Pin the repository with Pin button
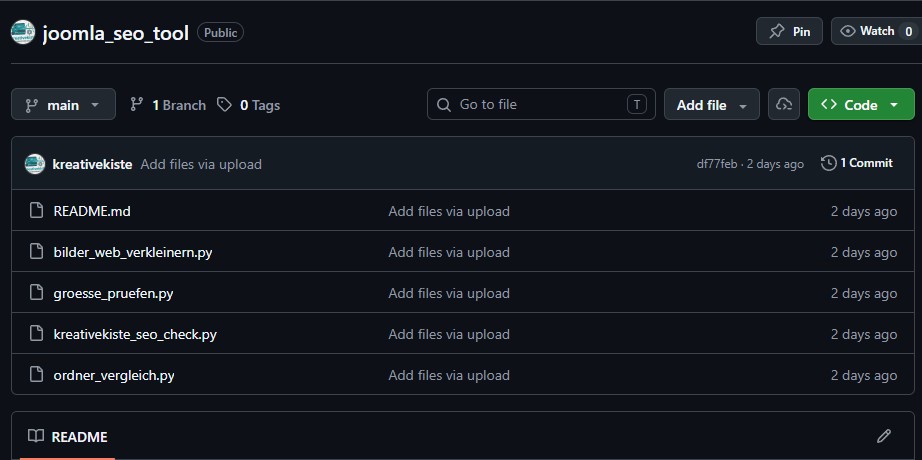Image resolution: width=922 pixels, height=460 pixels. tap(790, 31)
